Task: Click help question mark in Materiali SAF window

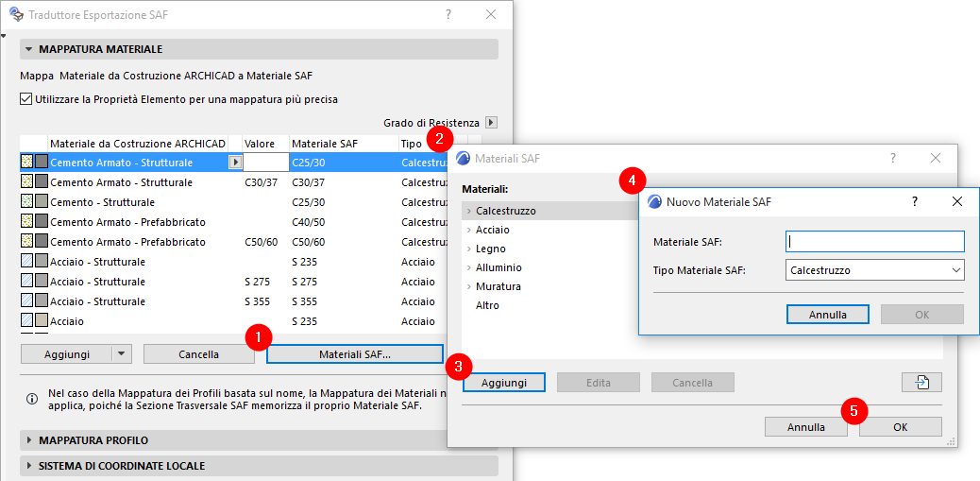Action: click(x=893, y=158)
